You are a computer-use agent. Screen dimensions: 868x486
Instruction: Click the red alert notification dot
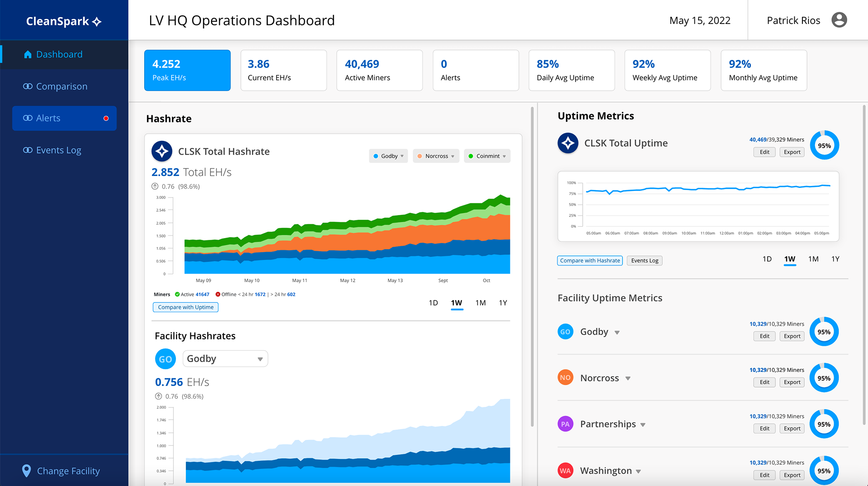point(106,118)
